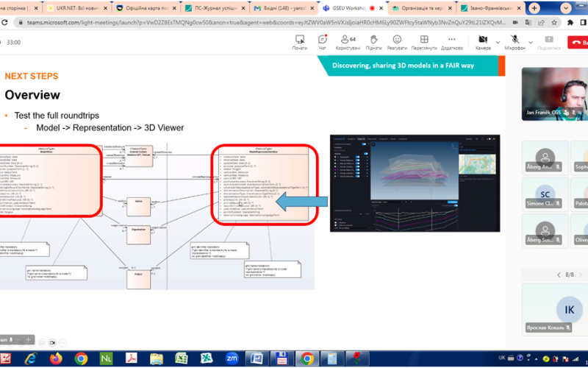Switch to the Офіційна карта tab
Screen dimensions: 588x368
(146, 8)
